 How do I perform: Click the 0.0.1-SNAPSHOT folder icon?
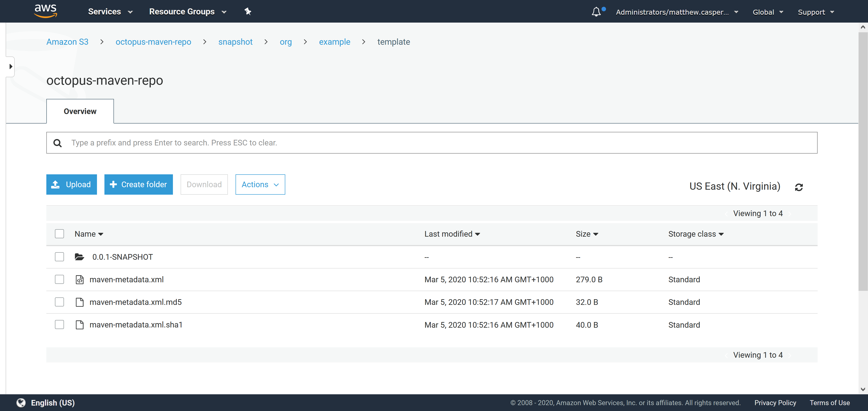tap(80, 257)
